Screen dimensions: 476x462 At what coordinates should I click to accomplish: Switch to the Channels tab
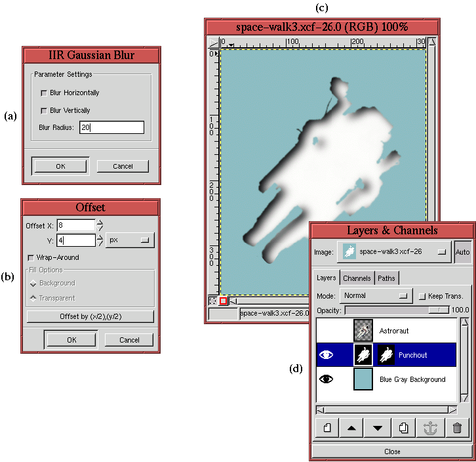click(357, 278)
